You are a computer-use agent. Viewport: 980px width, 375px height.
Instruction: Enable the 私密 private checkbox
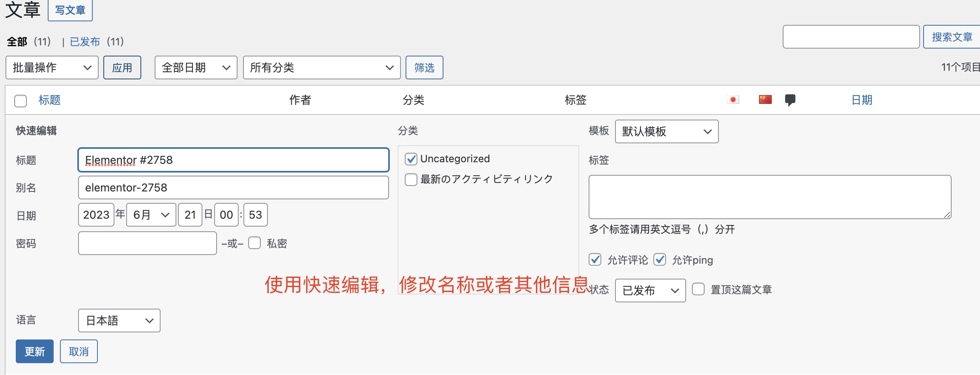[254, 243]
